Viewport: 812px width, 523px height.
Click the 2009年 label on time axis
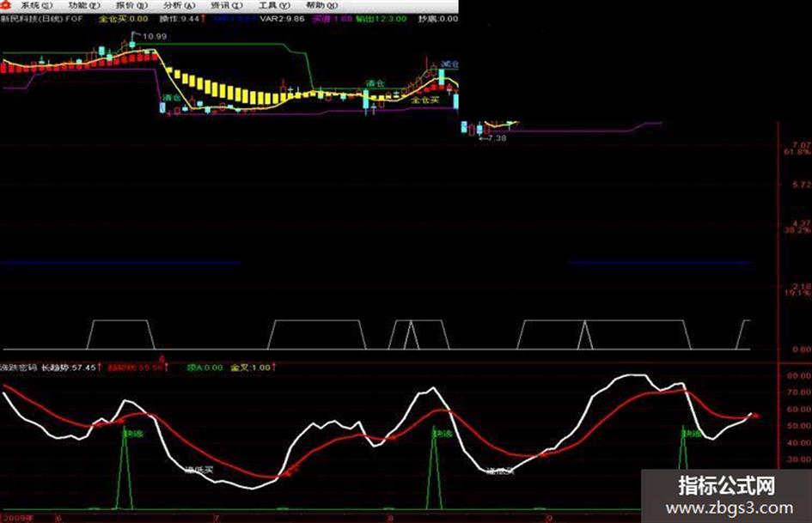click(18, 518)
